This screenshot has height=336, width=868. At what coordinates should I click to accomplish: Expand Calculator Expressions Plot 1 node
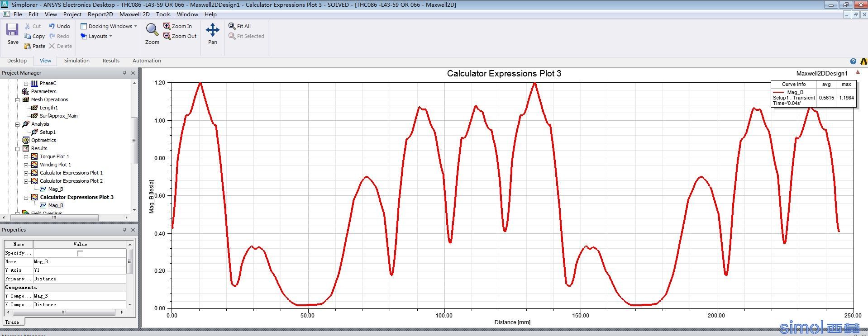(26, 173)
